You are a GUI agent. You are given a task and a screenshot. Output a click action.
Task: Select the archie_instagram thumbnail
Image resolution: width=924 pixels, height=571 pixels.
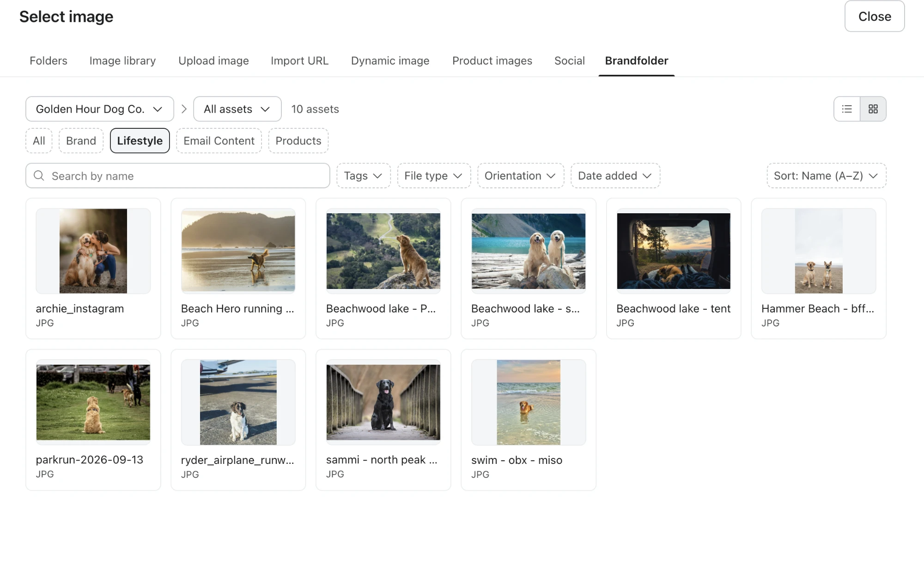click(x=93, y=251)
